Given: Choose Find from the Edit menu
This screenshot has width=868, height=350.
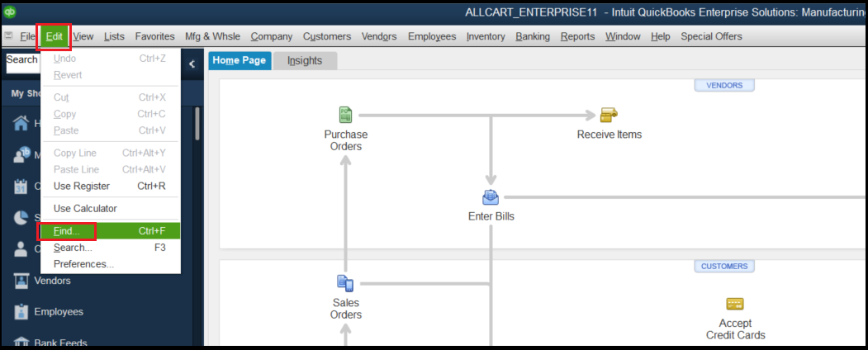Looking at the screenshot, I should [x=66, y=231].
